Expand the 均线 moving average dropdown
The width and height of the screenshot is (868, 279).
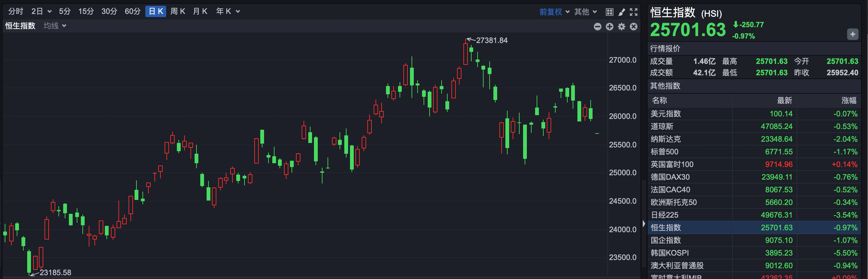click(55, 26)
